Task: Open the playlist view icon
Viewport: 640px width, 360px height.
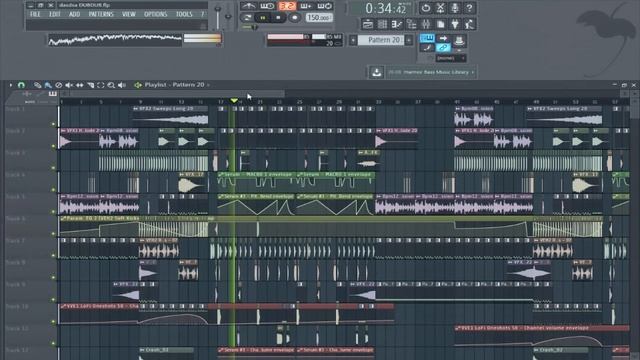Action: click(x=367, y=24)
